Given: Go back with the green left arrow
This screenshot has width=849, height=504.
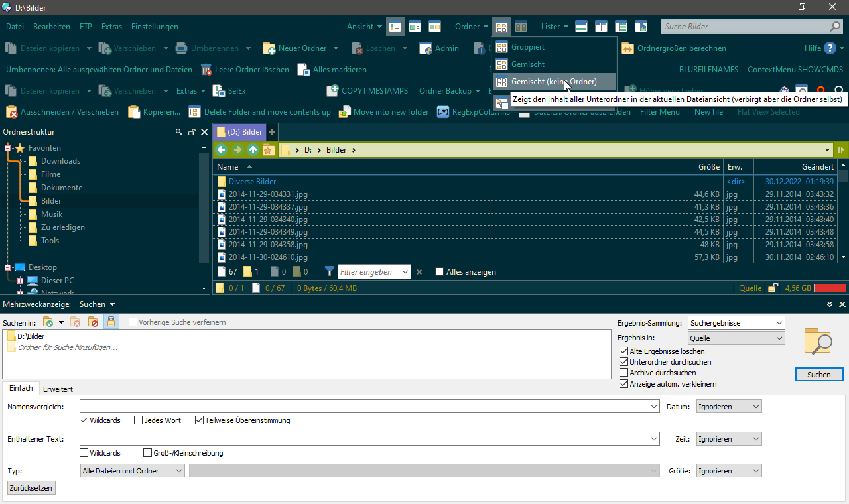Looking at the screenshot, I should (222, 150).
